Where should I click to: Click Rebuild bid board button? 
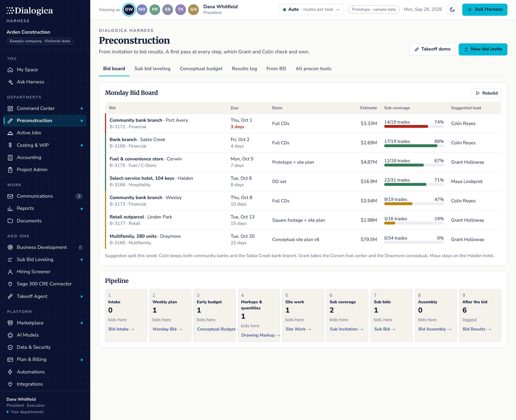[x=486, y=93]
